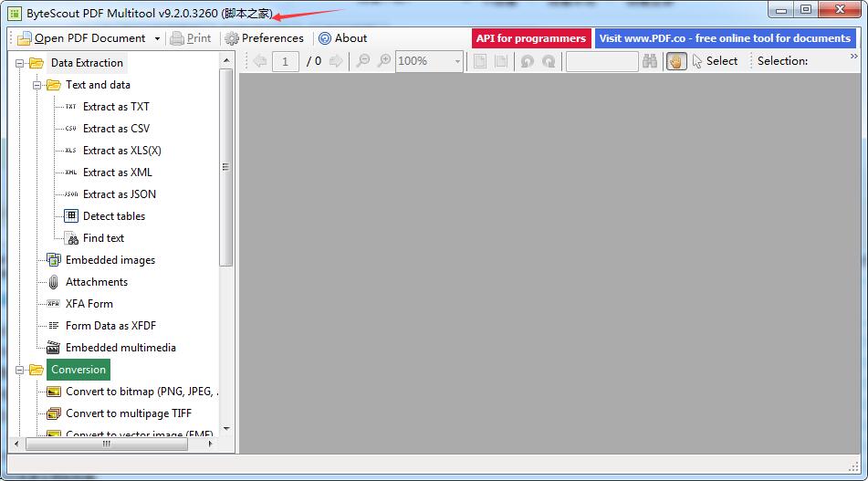
Task: Rotate the page clockwise
Action: point(549,61)
